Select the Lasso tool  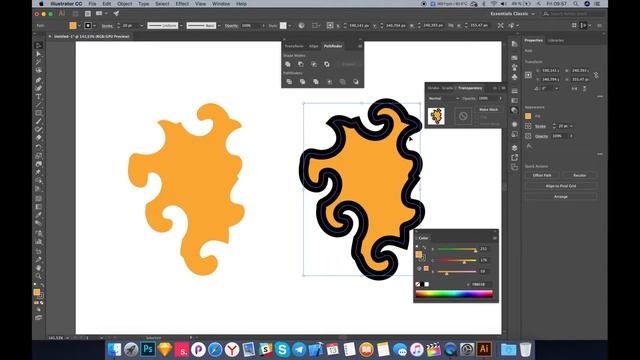tap(38, 71)
